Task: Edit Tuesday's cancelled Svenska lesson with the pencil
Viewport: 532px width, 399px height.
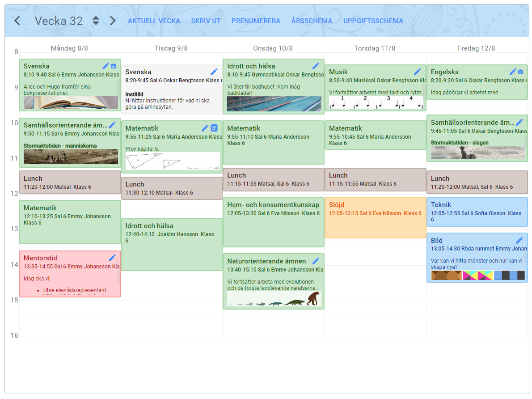Action: 214,72
